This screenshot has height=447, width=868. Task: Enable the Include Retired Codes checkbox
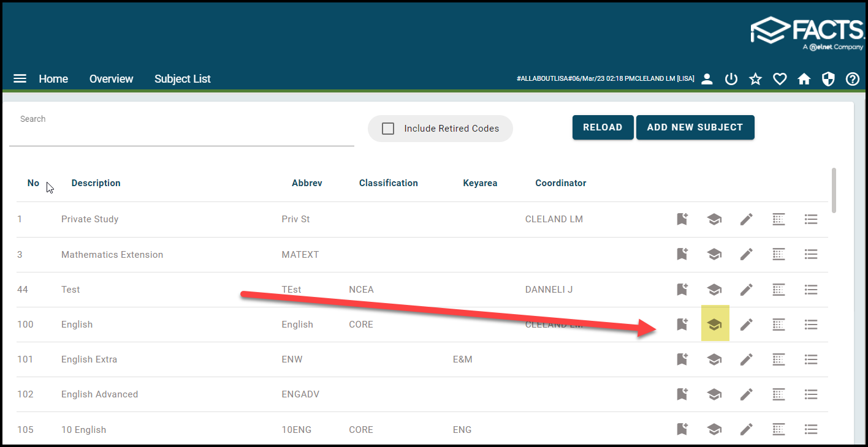point(388,129)
